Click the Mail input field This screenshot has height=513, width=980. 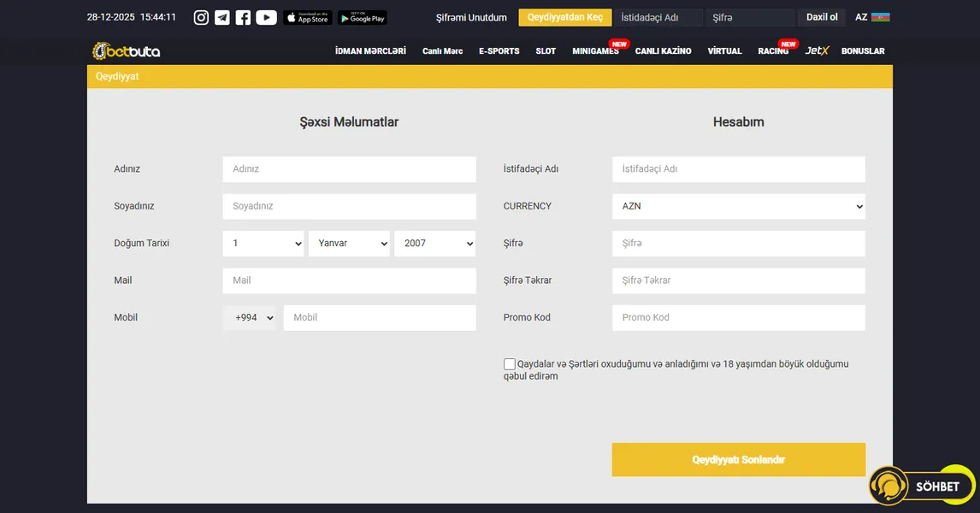click(x=349, y=280)
